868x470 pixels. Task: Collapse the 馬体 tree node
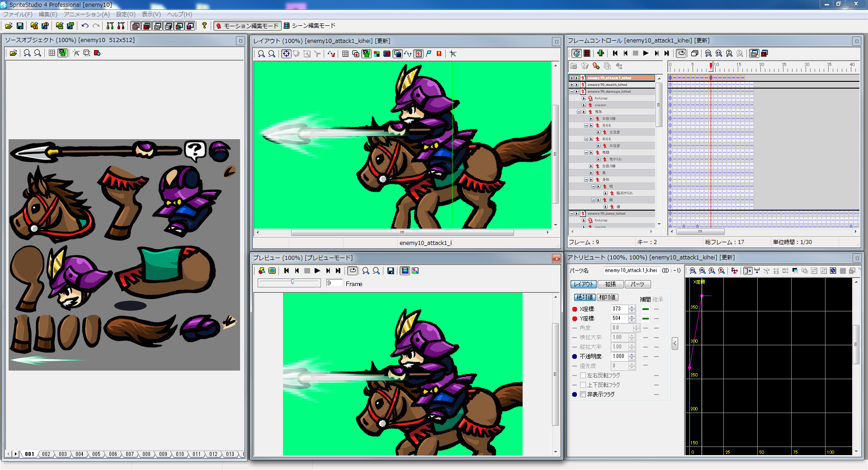tap(579, 112)
